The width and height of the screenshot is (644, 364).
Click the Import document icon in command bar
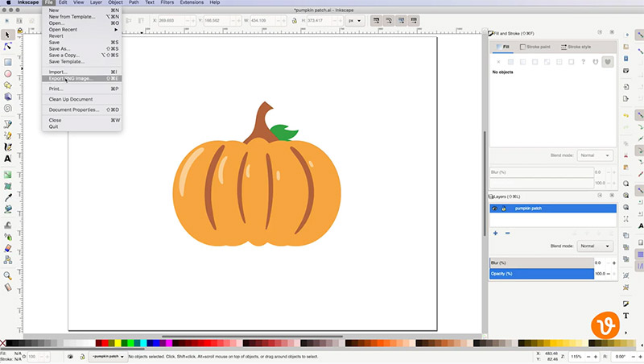pos(626,87)
